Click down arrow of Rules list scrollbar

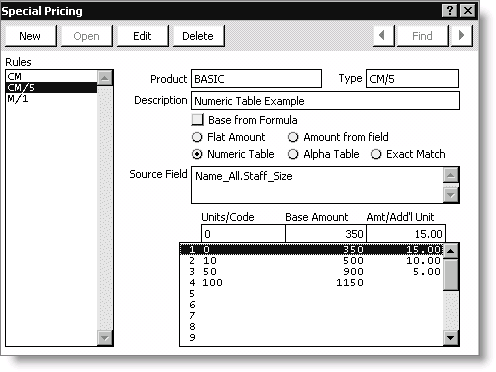pyautogui.click(x=105, y=338)
